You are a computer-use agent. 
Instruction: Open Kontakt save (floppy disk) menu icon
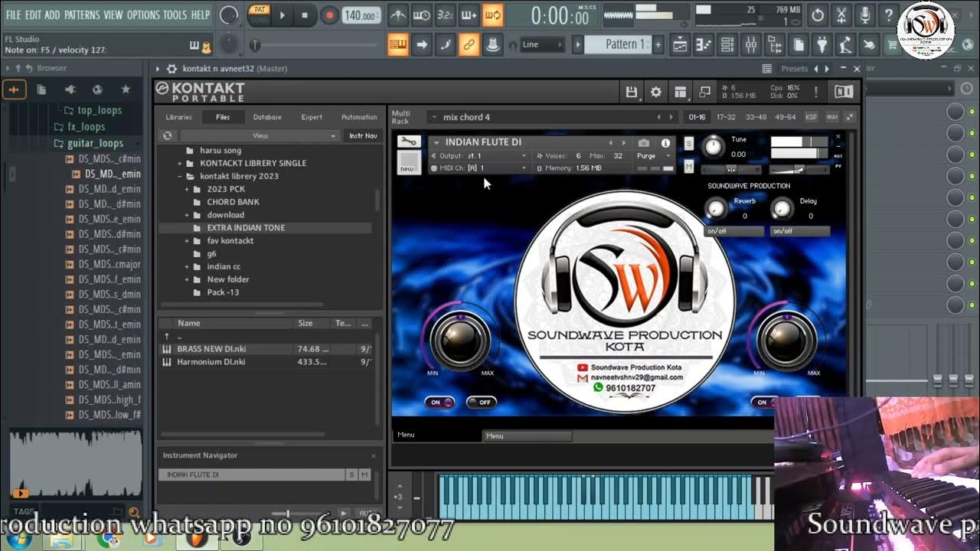tap(632, 92)
